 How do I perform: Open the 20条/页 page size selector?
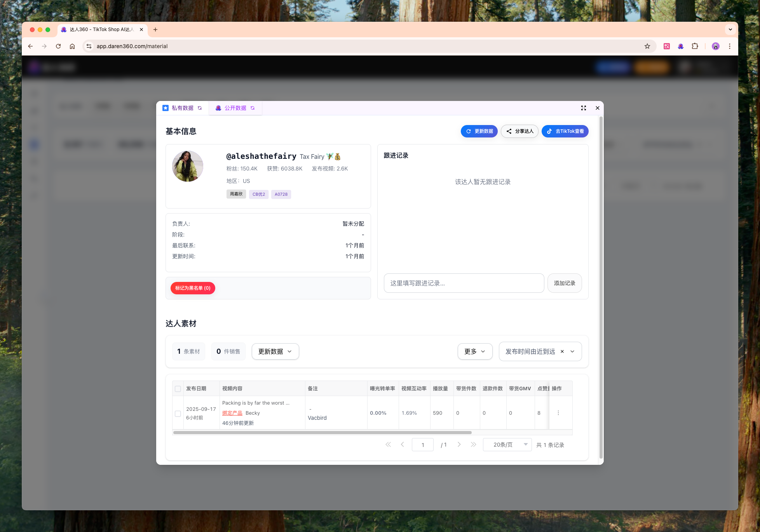(507, 445)
